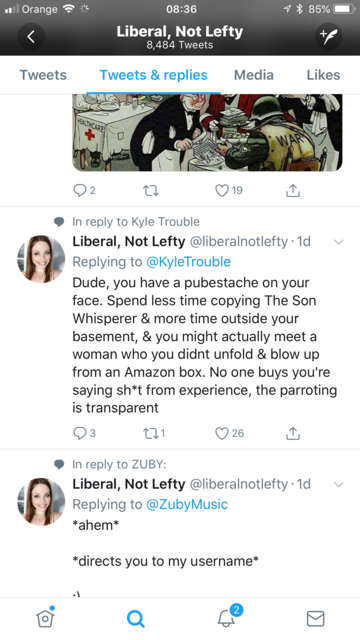Switch to the Likes tab
Screen dimensions: 360x640
[323, 75]
